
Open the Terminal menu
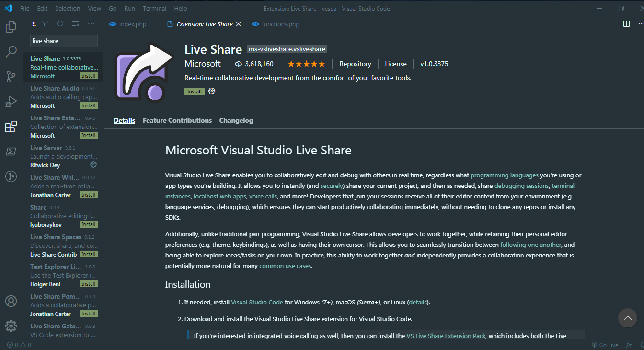(x=155, y=8)
